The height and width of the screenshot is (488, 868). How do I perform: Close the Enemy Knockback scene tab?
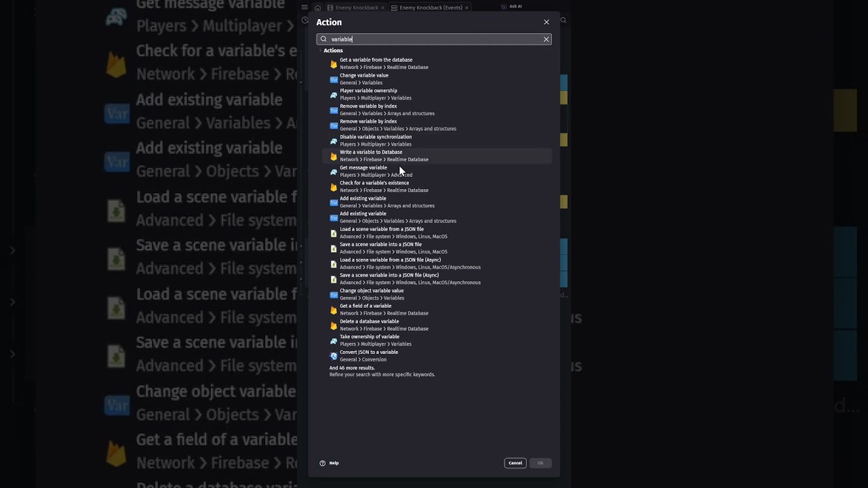(x=382, y=7)
